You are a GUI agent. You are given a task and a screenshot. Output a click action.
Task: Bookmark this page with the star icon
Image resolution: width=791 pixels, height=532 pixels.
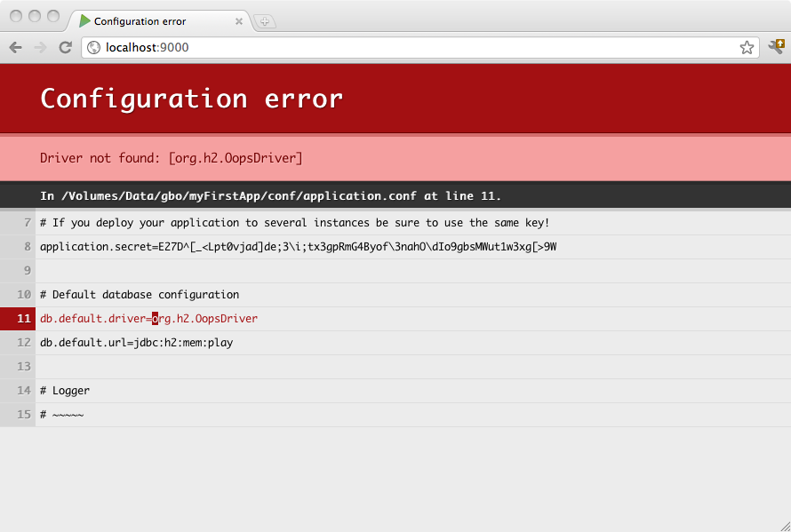coord(747,48)
